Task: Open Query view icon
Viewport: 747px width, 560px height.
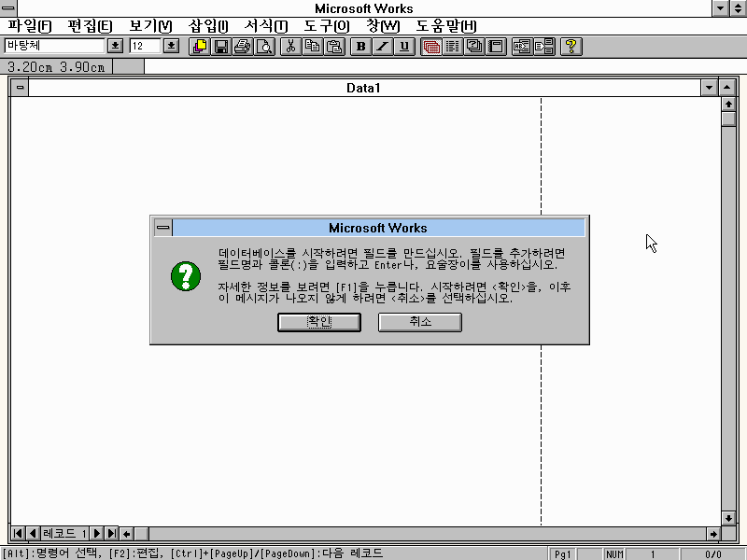Action: click(474, 46)
